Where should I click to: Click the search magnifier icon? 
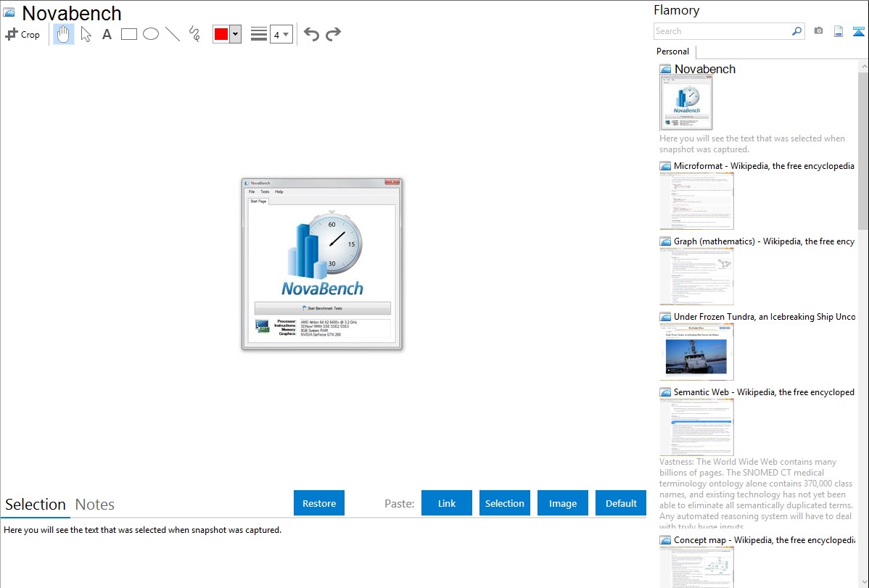click(x=797, y=31)
